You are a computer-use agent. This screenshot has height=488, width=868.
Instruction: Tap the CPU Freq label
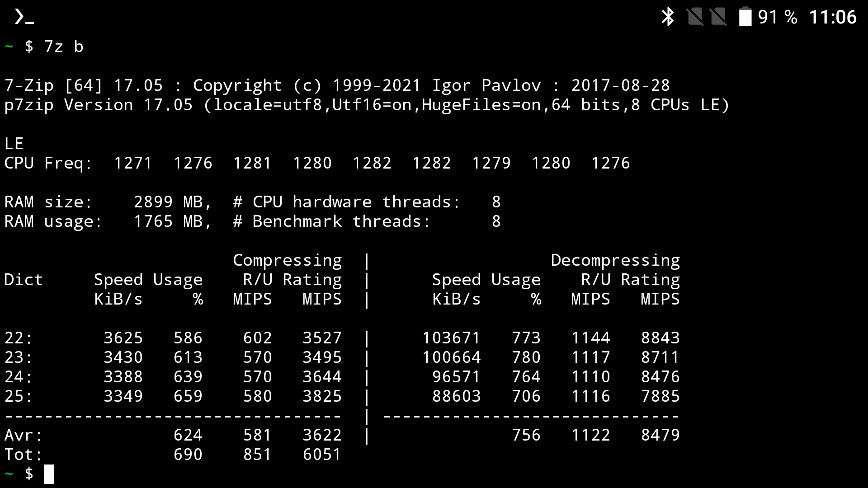point(48,163)
